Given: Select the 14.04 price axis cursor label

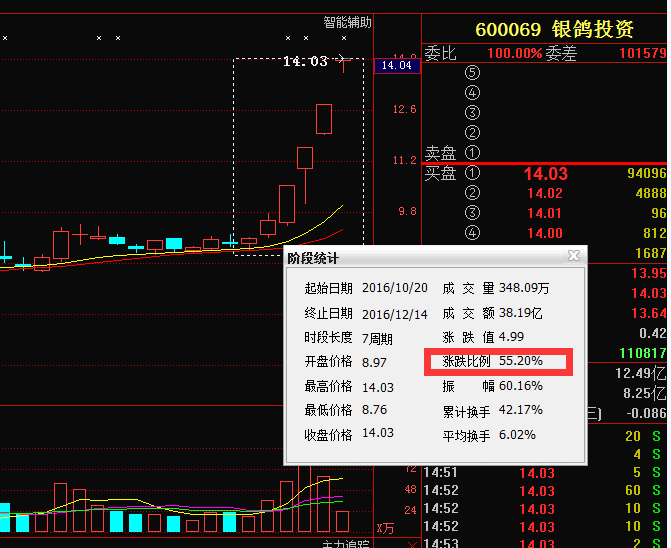Looking at the screenshot, I should coord(397,65).
